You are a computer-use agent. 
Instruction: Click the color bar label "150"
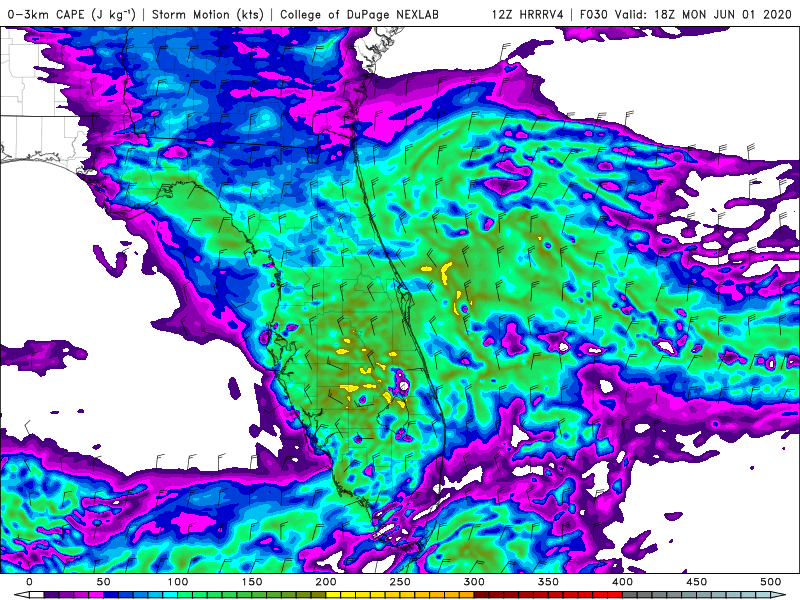[252, 582]
